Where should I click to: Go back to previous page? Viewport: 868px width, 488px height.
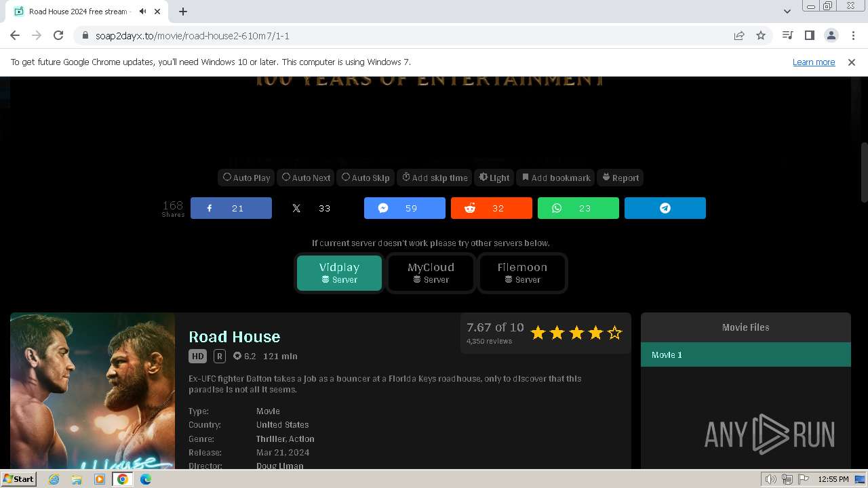click(x=15, y=35)
